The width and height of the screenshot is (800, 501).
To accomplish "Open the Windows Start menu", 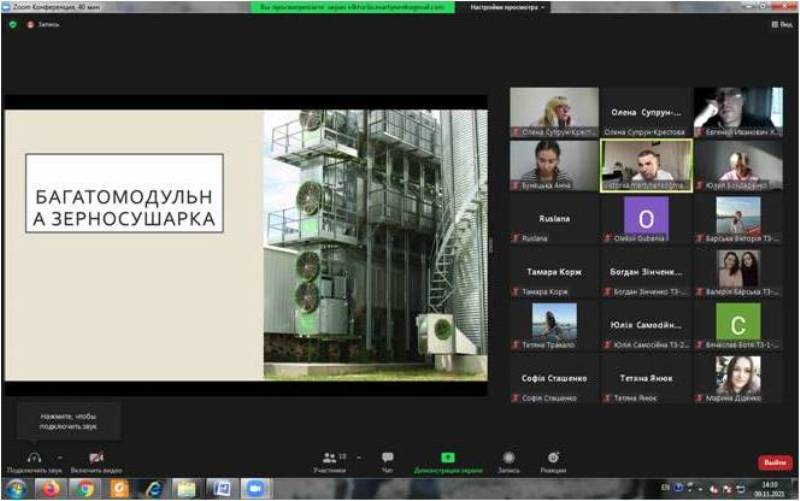I will [x=16, y=488].
